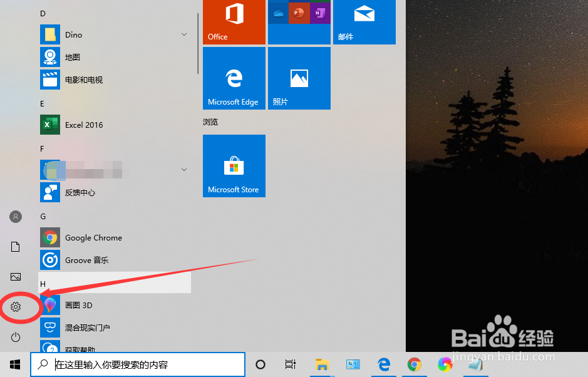The width and height of the screenshot is (588, 377).
Task: Open the 照片 photos tile
Action: point(299,78)
